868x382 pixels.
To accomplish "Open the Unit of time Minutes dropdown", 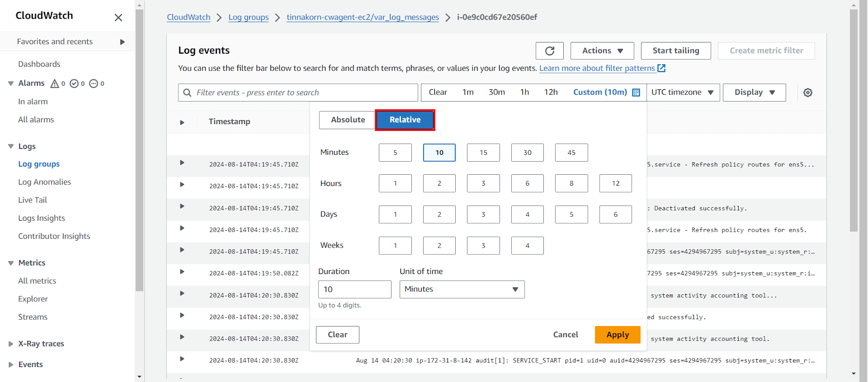I will pyautogui.click(x=462, y=289).
